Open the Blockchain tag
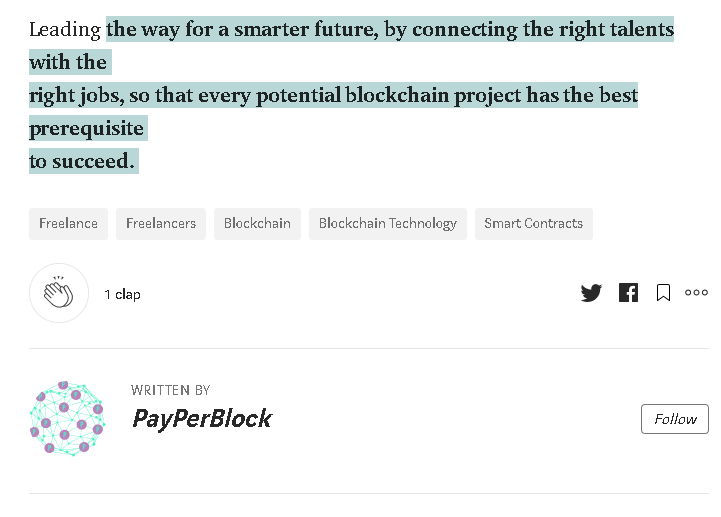721x517 pixels. coord(257,224)
